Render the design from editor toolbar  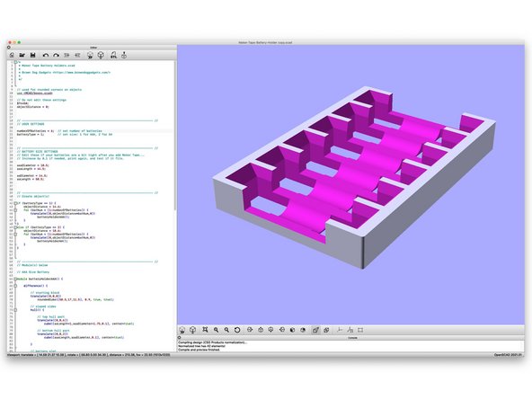(101, 56)
